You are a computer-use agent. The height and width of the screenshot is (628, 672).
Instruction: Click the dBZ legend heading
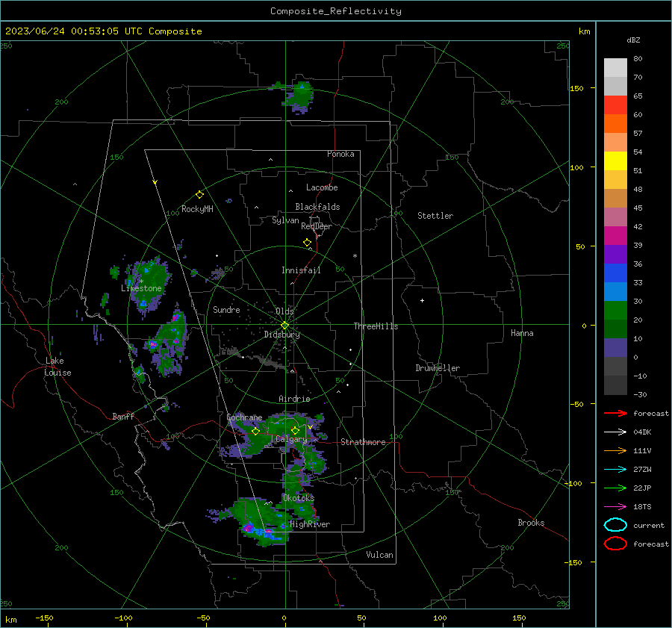[633, 40]
